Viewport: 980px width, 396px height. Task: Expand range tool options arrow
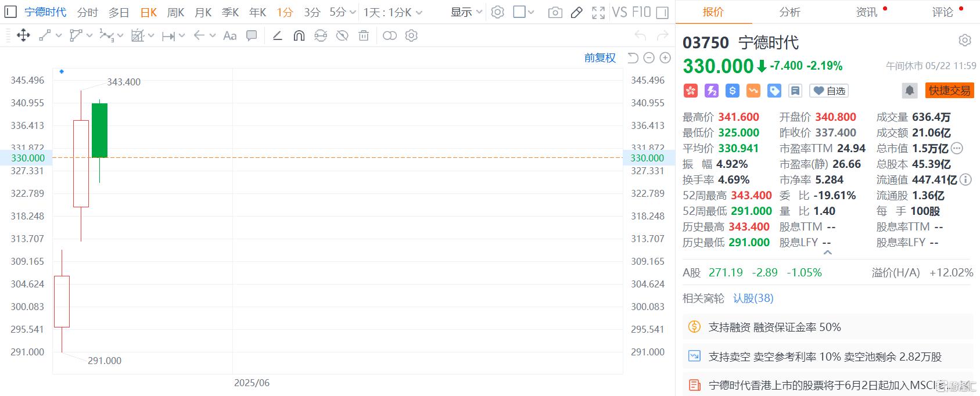(x=182, y=36)
